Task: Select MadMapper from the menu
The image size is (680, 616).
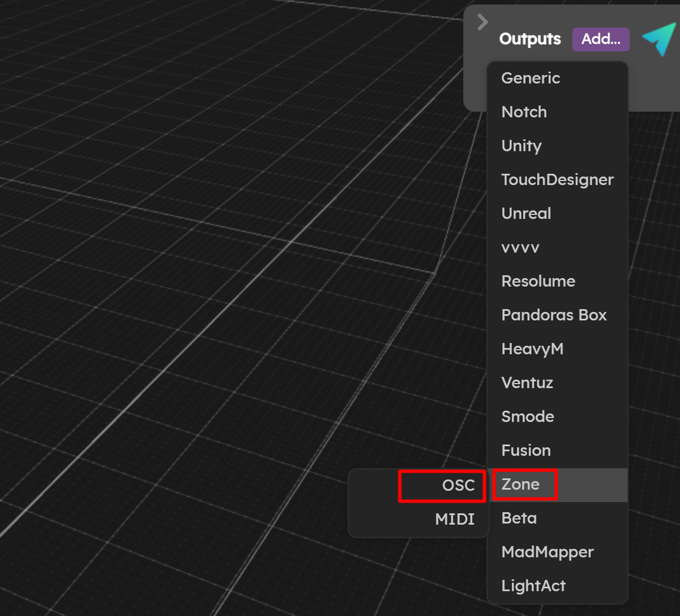Action: coord(558,552)
